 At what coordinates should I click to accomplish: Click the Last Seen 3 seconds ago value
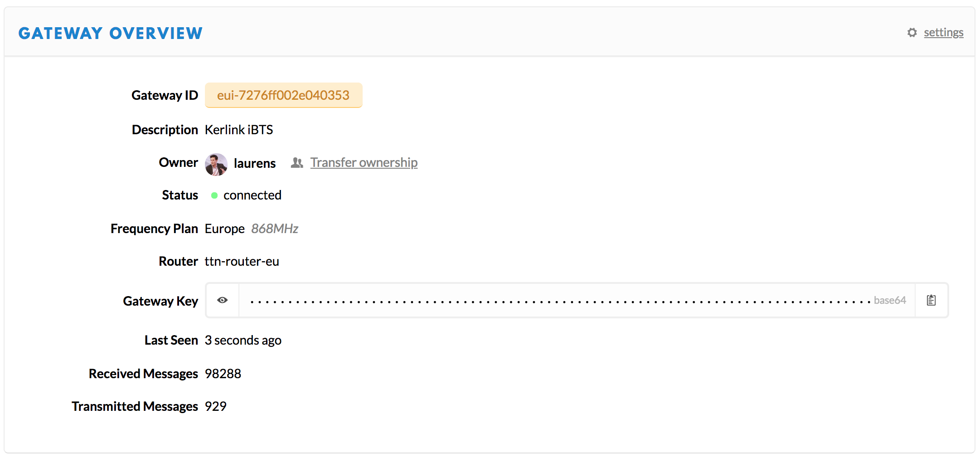coord(243,341)
